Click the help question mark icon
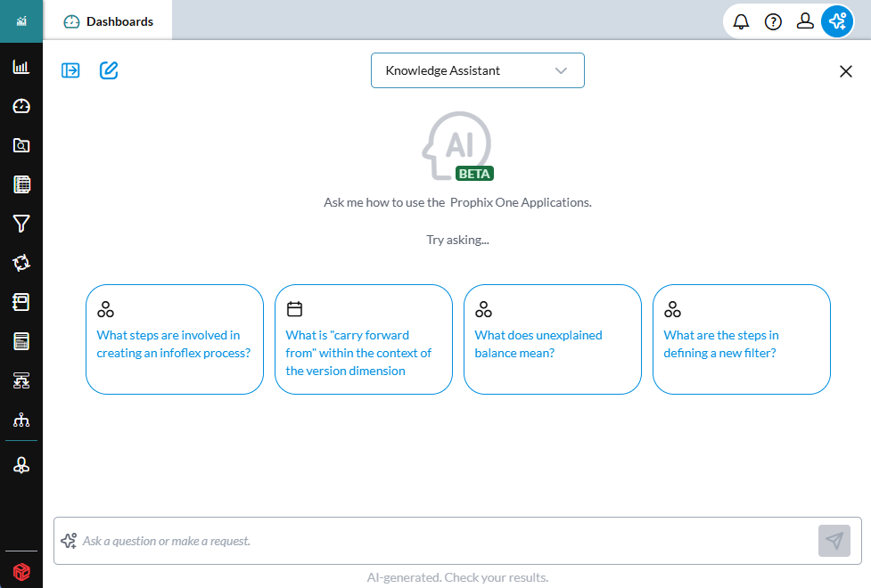Screen dimensions: 871x588 (773, 21)
